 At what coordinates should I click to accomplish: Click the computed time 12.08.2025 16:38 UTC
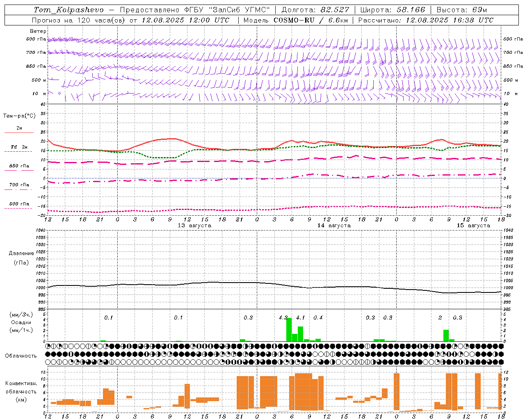450,20
